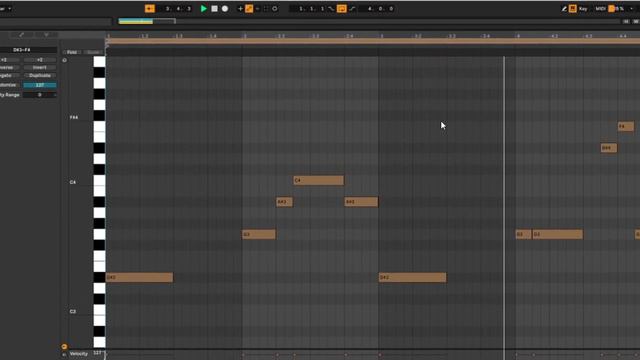Screen dimensions: 640x360
Task: Click the teal project overview minimap
Action: 136,21
